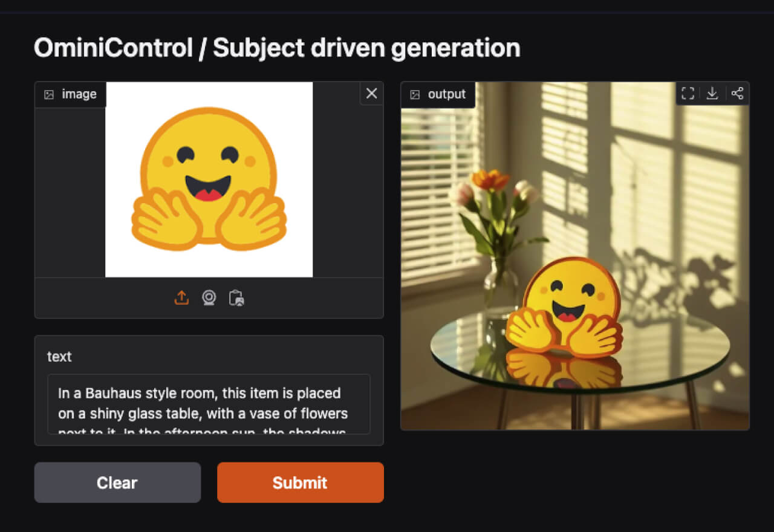Click the picture icon beside output label
Screen dimensions: 774x532
tap(415, 94)
